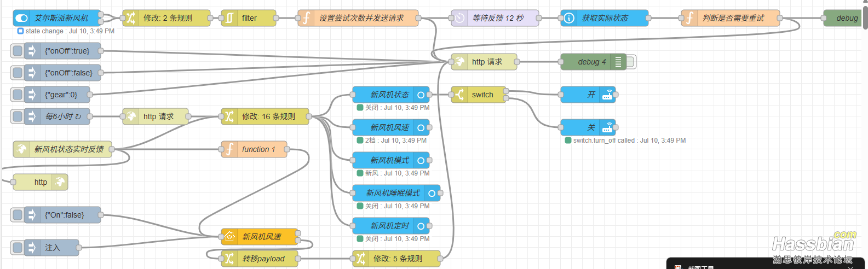Screen dimensions: 868x269
Task: Click the globe icon on top http 请求 node
Action: point(459,62)
